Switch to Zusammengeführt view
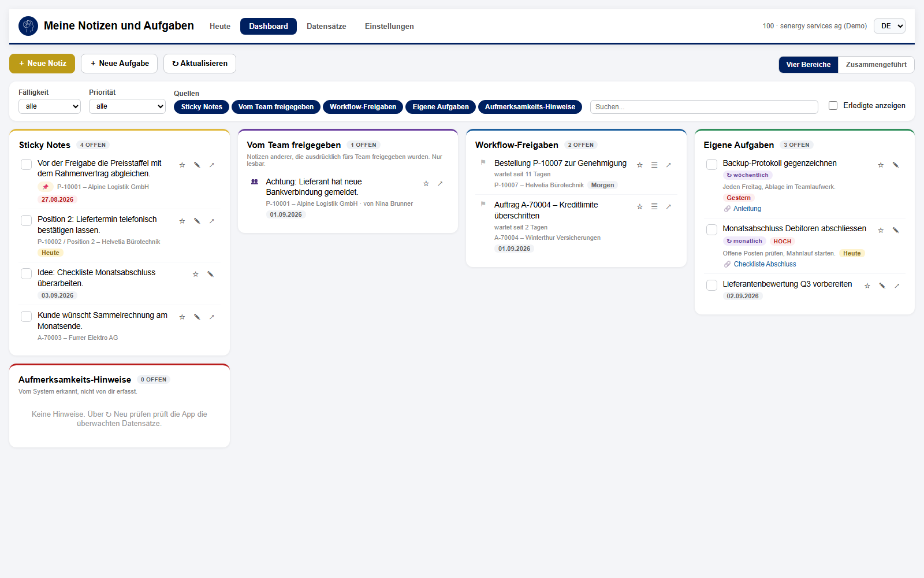Image resolution: width=924 pixels, height=578 pixels. tap(876, 65)
